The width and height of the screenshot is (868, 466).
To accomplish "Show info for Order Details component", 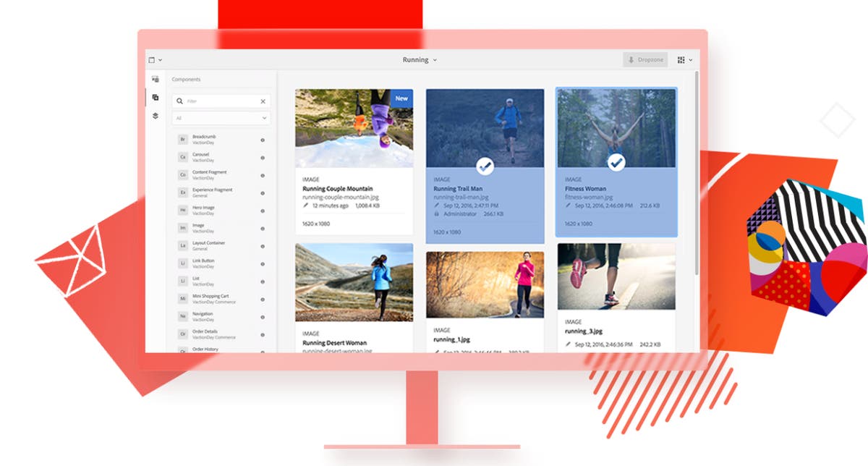I will coord(262,334).
